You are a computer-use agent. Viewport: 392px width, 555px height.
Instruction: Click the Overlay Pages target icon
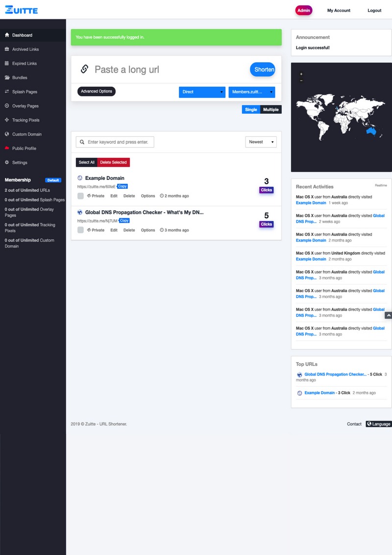click(7, 106)
